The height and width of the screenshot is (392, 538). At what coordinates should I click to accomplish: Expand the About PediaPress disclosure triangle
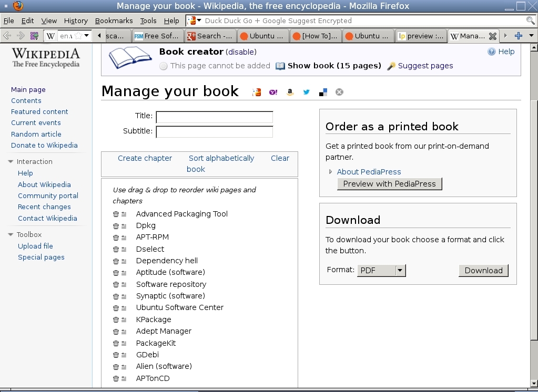(330, 172)
